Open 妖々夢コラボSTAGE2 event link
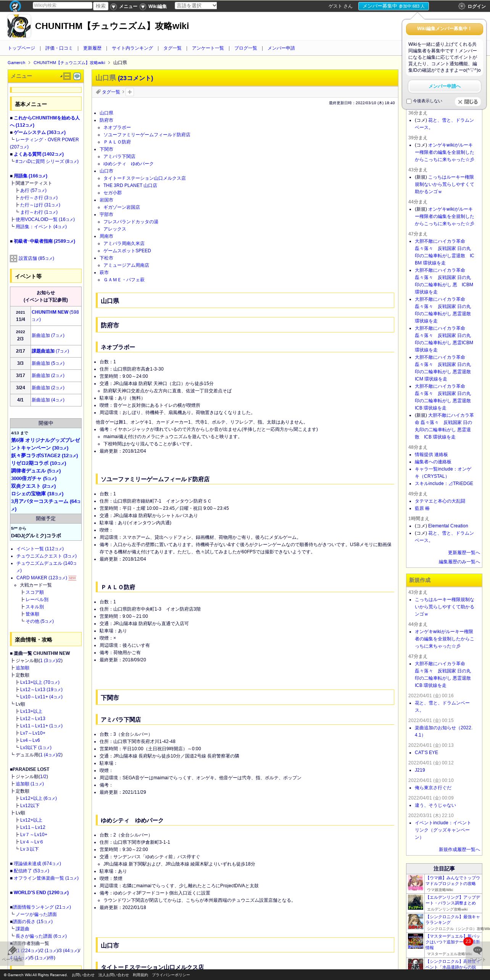Screen dimensions: 490x980 click(44, 456)
